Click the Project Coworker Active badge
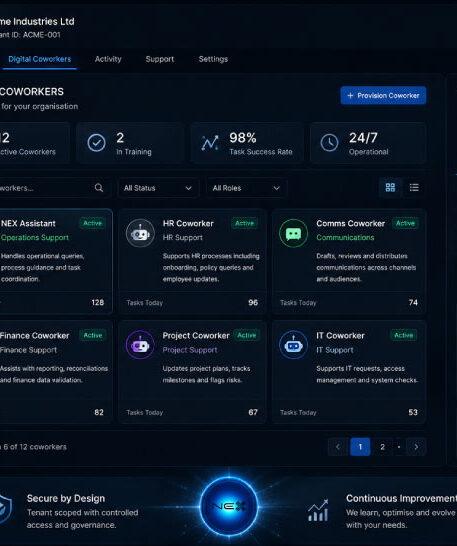457x546 pixels. 247,335
